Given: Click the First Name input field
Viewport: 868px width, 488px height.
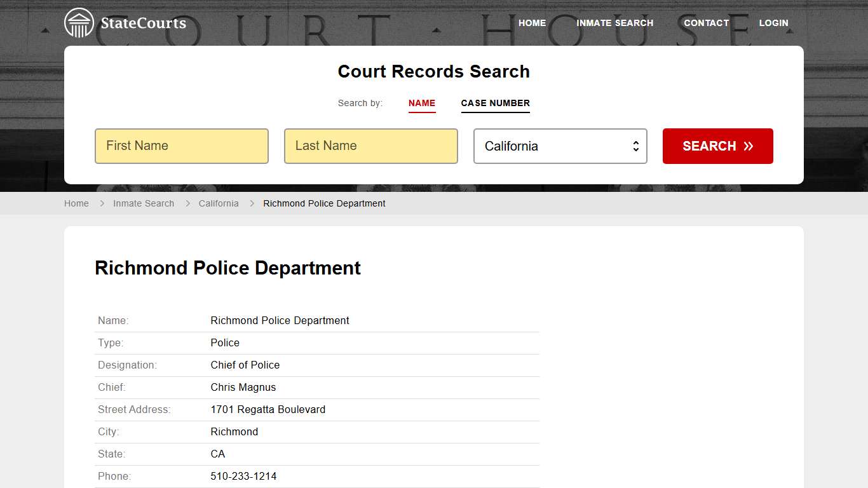Looking at the screenshot, I should click(181, 146).
